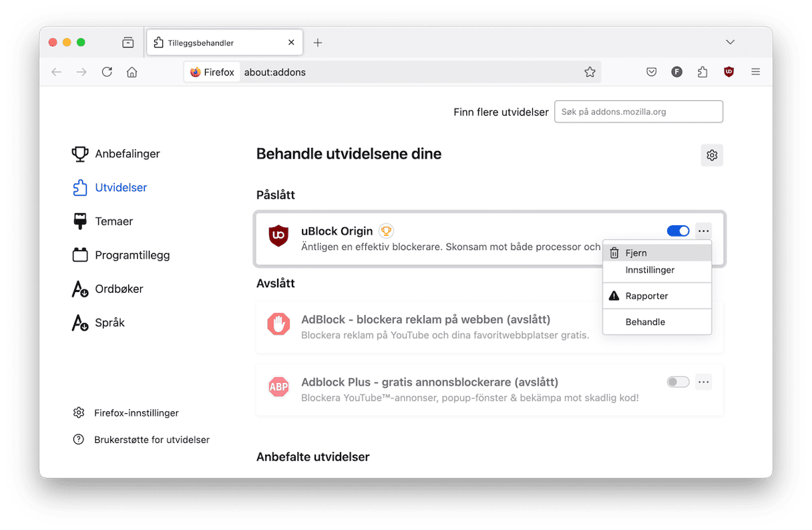Image resolution: width=812 pixels, height=530 pixels.
Task: Click the recommended trophy badge on uBlock Origin
Action: [386, 231]
